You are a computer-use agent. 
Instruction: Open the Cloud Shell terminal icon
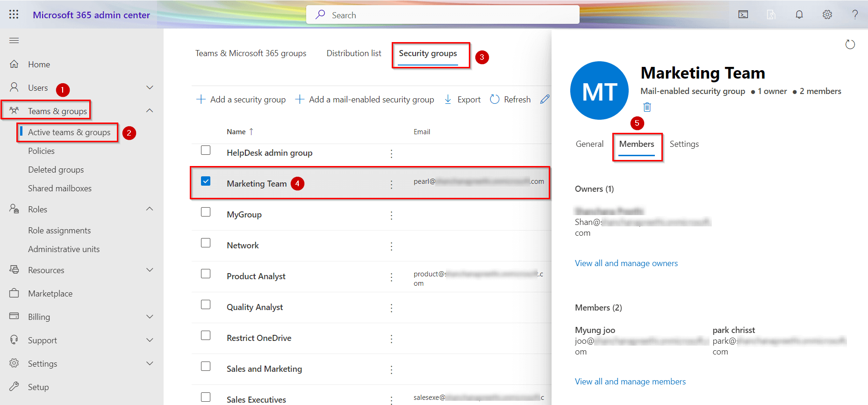(x=743, y=14)
